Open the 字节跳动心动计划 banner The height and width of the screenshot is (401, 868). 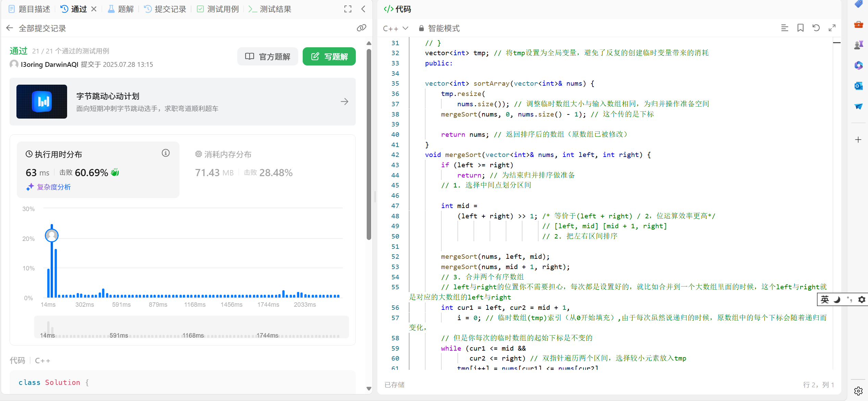pos(183,102)
